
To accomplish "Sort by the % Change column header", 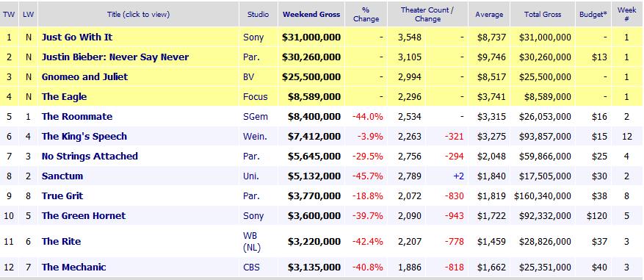I will [366, 15].
